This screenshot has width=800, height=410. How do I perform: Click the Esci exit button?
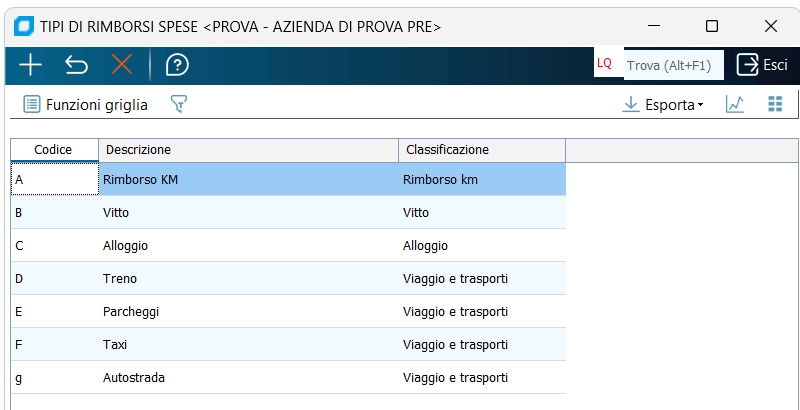(x=762, y=65)
